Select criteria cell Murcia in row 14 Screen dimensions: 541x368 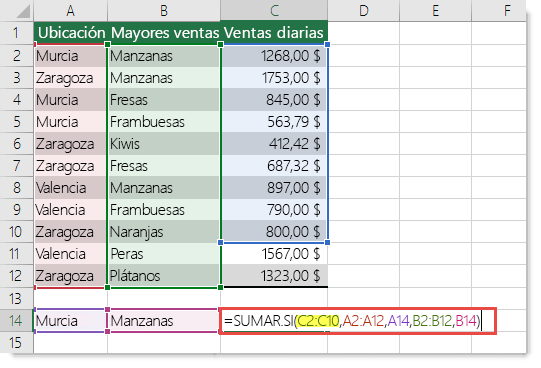(71, 320)
